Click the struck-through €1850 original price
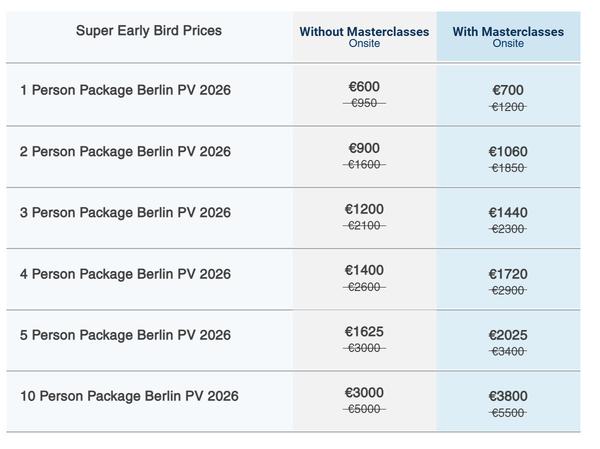 (508, 168)
